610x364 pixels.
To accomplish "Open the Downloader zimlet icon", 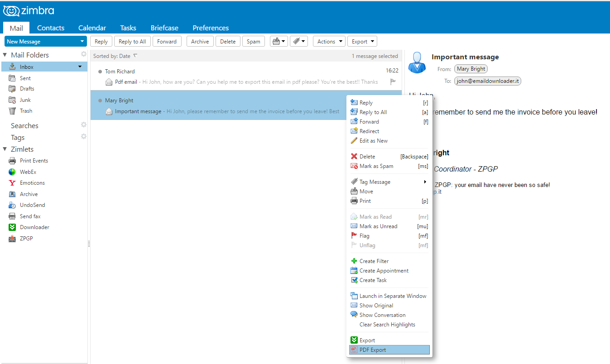I will point(12,227).
